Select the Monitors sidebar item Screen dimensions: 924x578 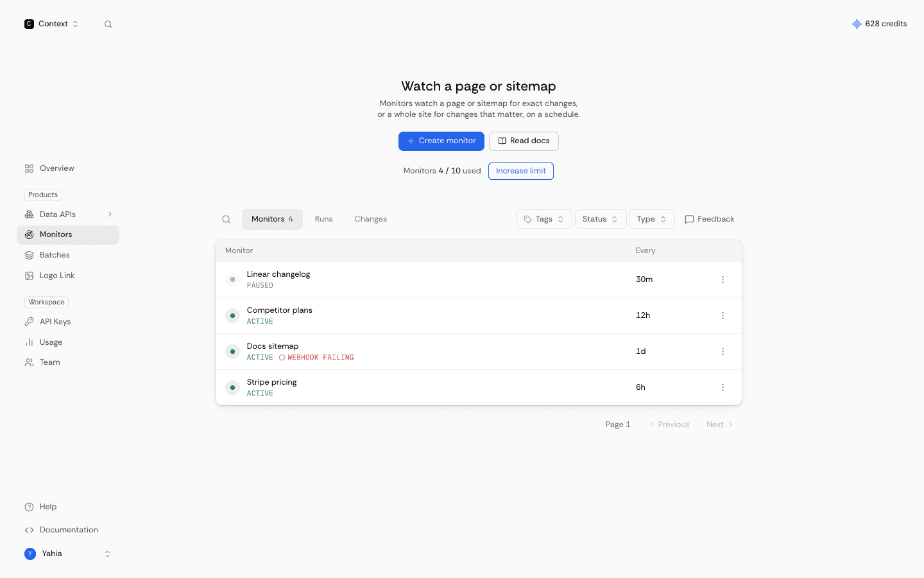click(x=68, y=235)
